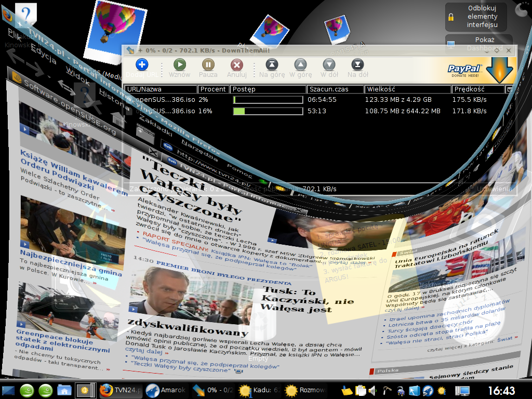Open home folder icon in taskbar
This screenshot has height=399, width=532.
pyautogui.click(x=64, y=391)
